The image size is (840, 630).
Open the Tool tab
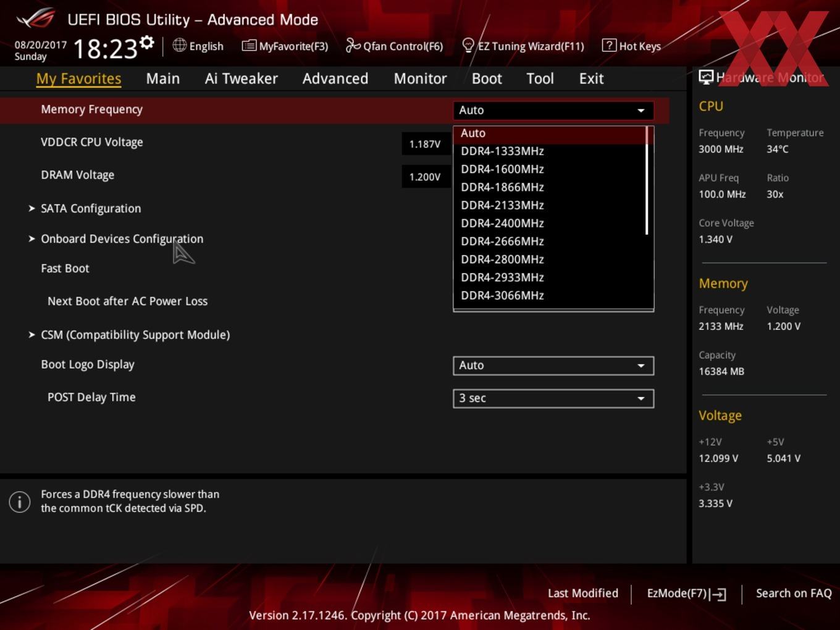[540, 78]
